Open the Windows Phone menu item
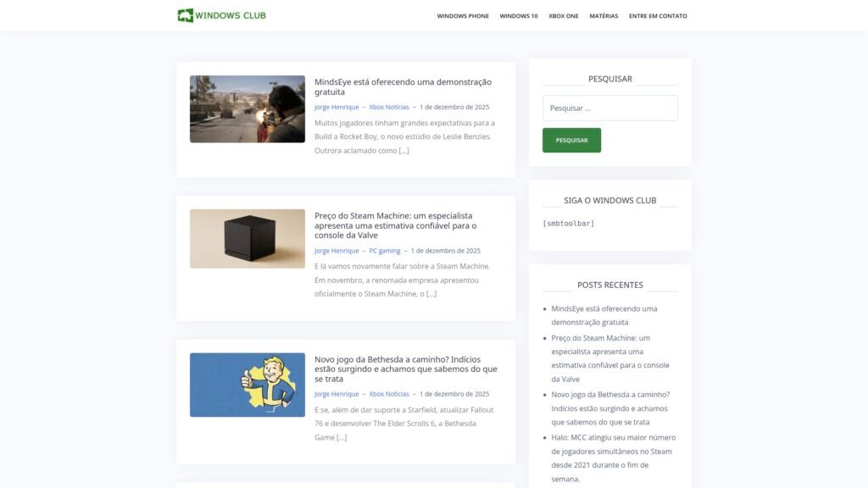 463,16
